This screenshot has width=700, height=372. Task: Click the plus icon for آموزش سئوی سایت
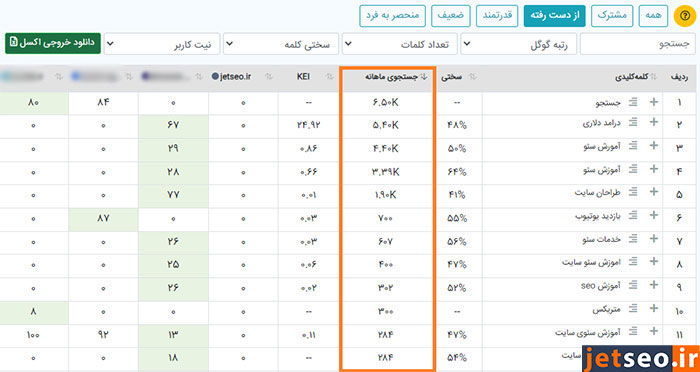point(654,331)
